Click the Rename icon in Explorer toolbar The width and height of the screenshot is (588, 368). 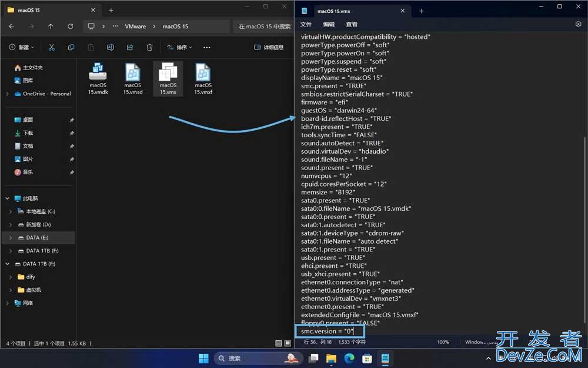coord(111,47)
